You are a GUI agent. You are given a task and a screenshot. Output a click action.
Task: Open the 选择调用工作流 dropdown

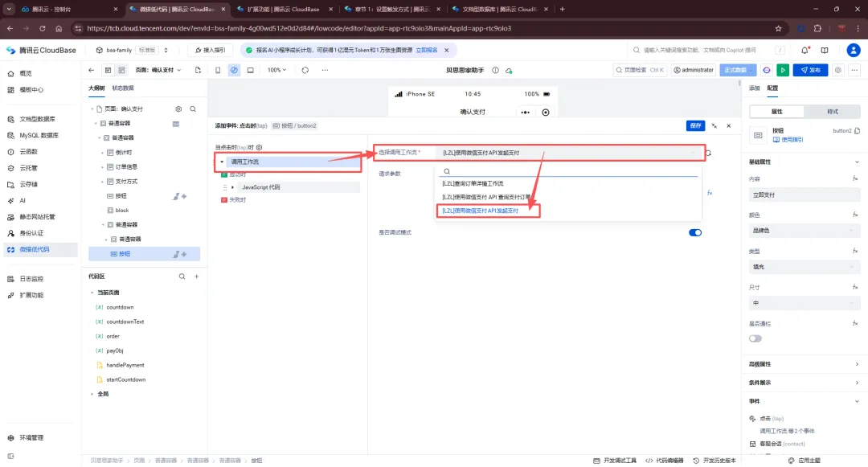(568, 153)
